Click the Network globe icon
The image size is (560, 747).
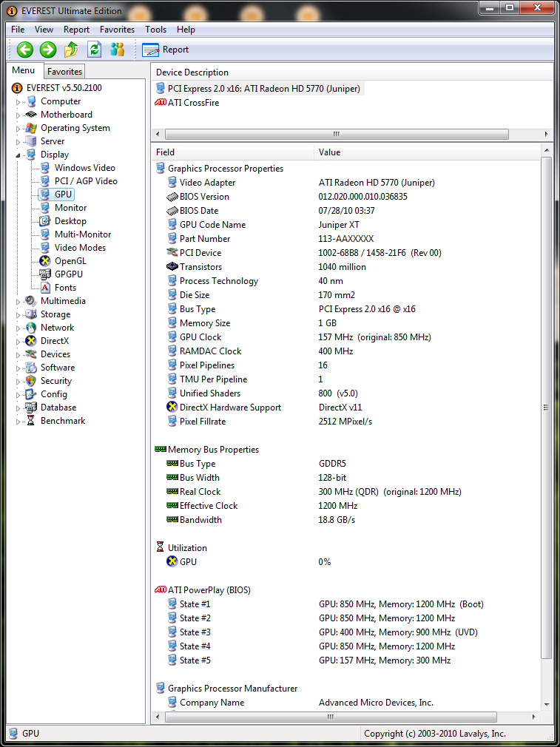click(31, 328)
